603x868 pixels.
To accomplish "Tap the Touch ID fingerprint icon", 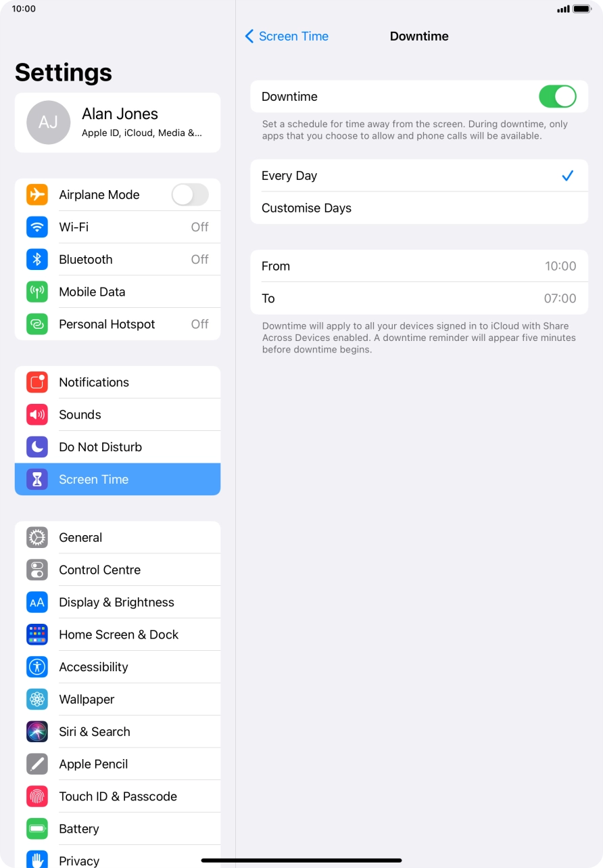I will (x=37, y=796).
